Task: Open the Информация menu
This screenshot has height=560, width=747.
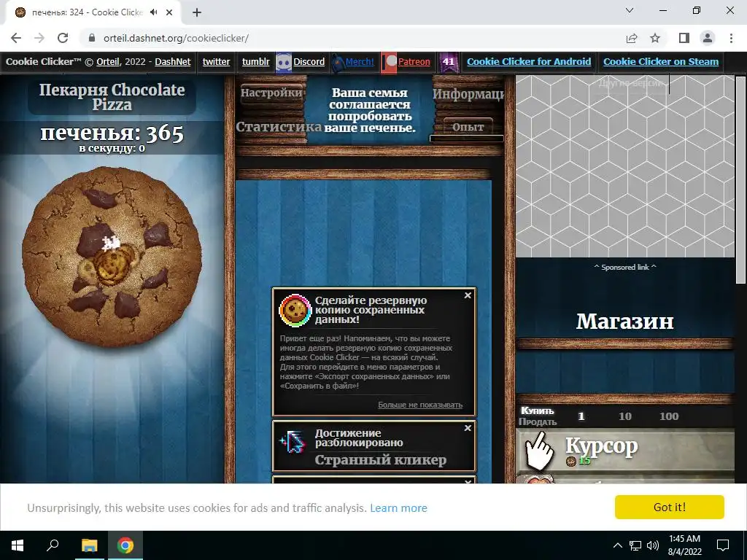Action: point(468,94)
